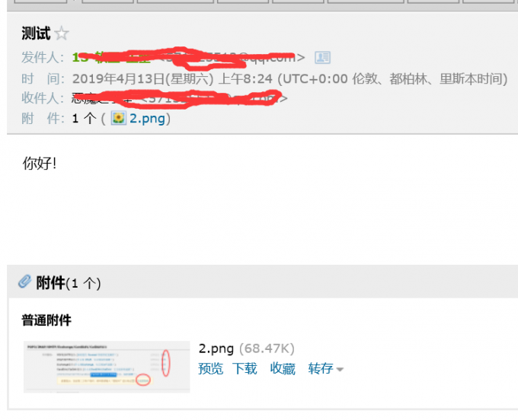Click the recipient name after 收件人
Viewport: 518px width, 420px height.
click(102, 98)
